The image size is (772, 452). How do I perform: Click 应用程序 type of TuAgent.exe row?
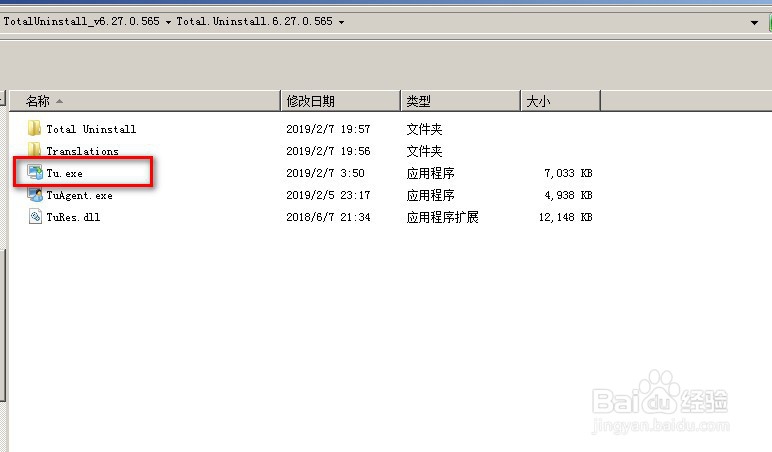430,195
